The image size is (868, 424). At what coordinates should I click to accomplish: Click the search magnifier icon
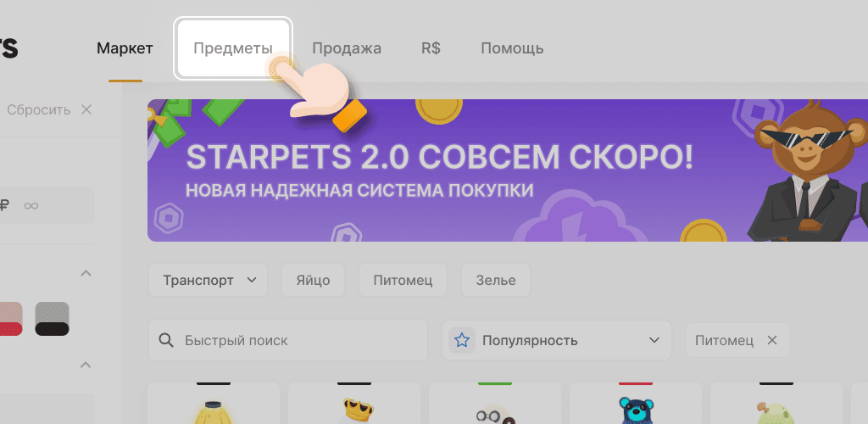click(x=166, y=341)
